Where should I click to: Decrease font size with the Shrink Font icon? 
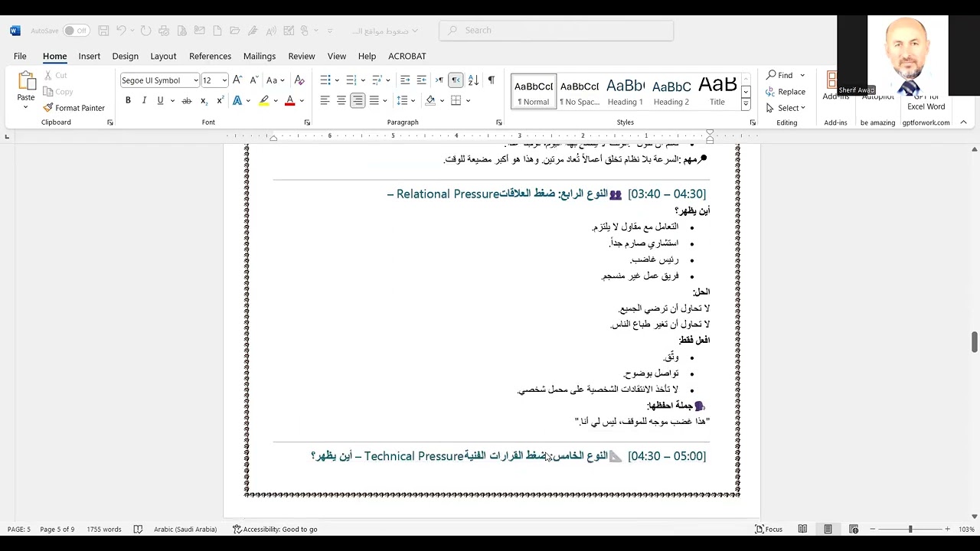coord(253,80)
